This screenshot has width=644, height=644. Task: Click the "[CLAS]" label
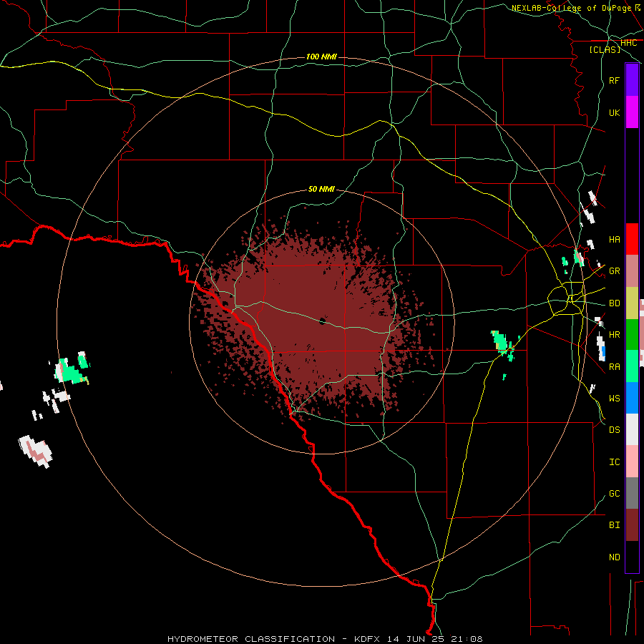(x=605, y=49)
